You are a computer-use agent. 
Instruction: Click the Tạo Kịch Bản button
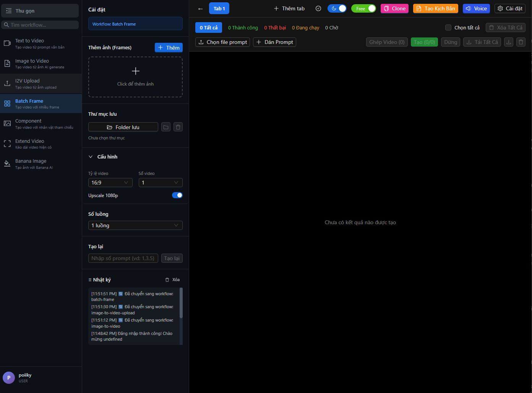(x=435, y=8)
